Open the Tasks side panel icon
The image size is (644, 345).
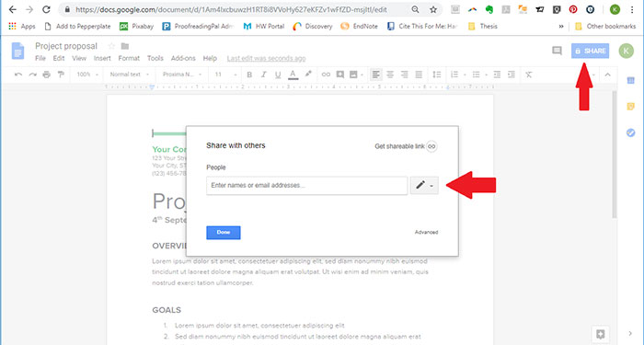click(630, 132)
